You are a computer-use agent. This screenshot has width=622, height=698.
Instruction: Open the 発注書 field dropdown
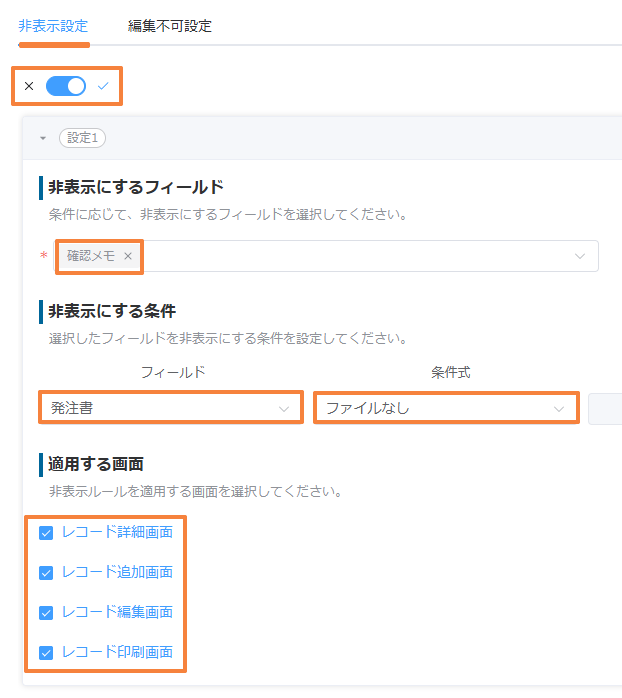point(171,408)
